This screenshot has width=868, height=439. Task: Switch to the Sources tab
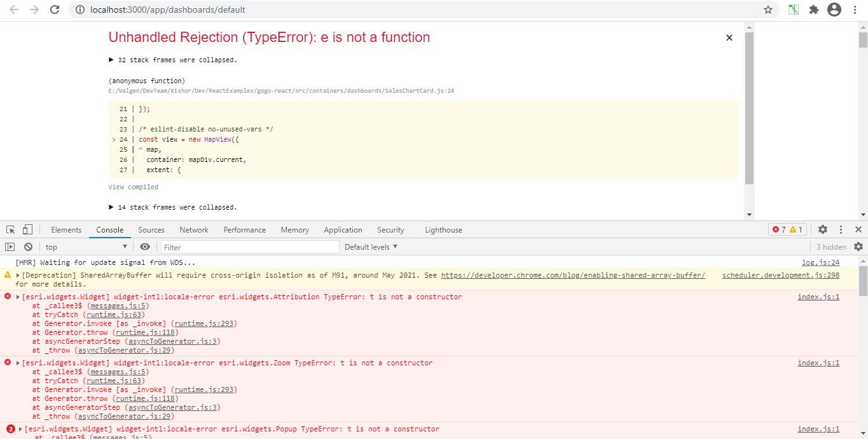[x=151, y=230]
